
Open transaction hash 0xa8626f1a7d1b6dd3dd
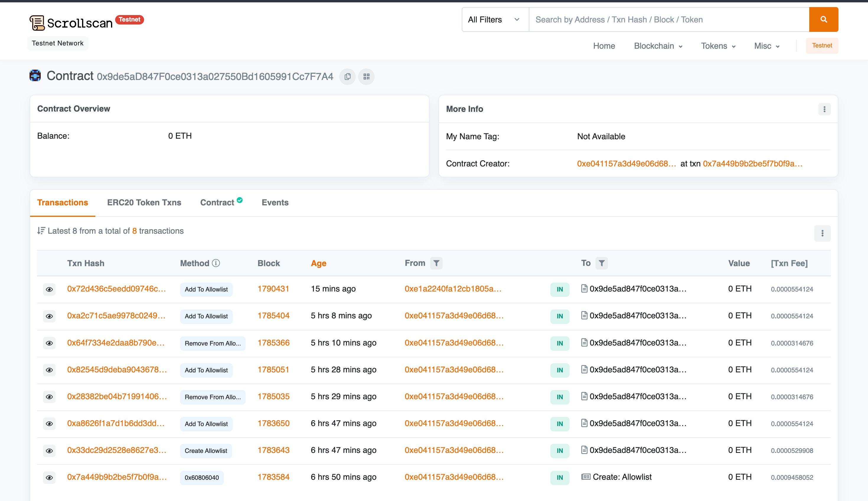coord(116,423)
